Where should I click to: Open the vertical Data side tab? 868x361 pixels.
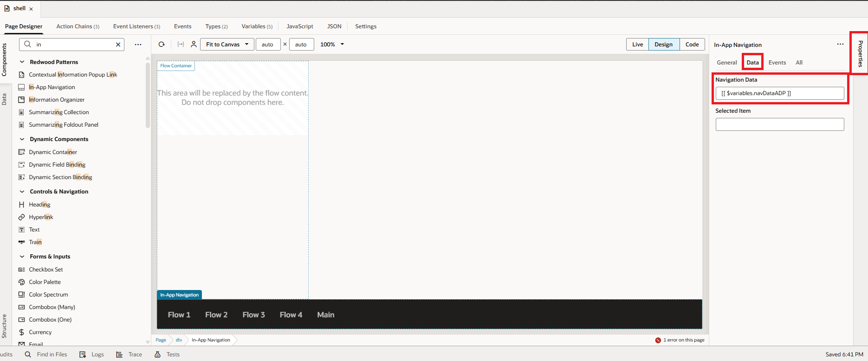(x=4, y=99)
